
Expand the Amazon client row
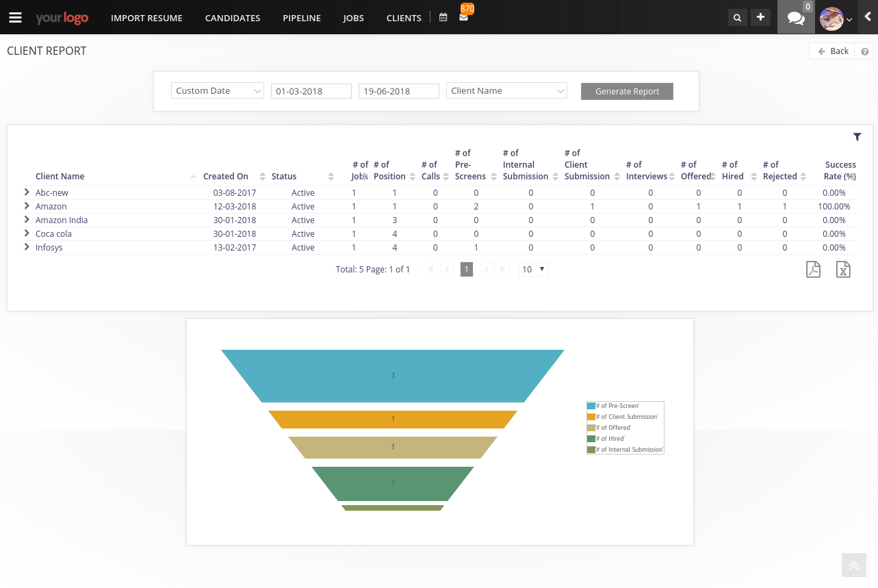point(27,206)
